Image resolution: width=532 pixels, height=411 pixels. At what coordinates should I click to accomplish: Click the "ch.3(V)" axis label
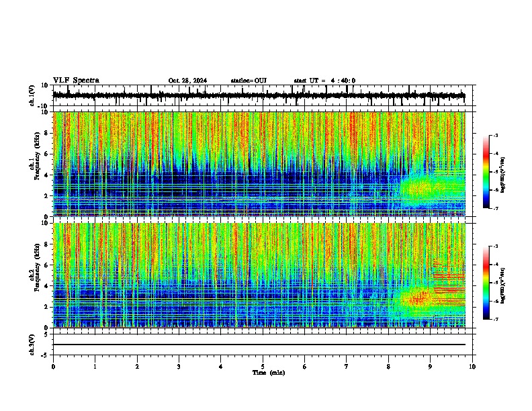[x=32, y=345]
